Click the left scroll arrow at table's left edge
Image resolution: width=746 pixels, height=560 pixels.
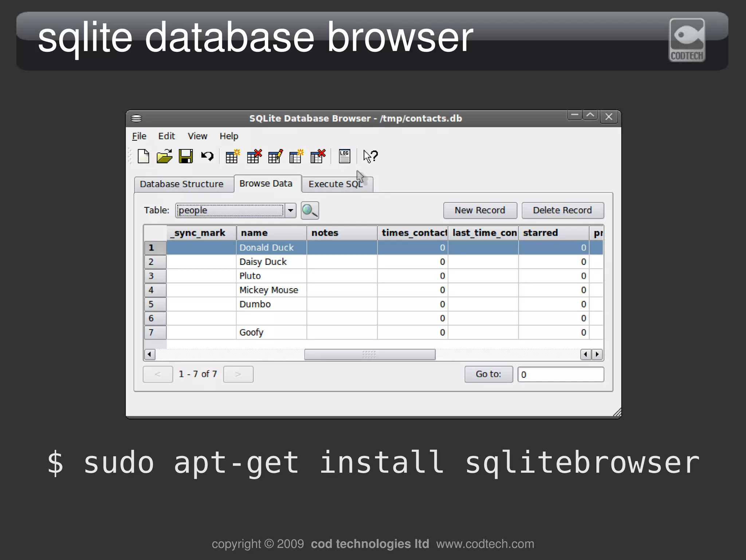coord(149,354)
